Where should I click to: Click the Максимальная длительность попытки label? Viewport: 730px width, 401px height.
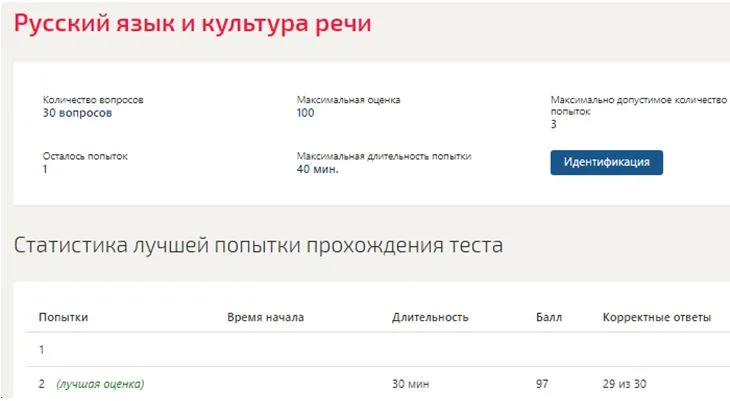click(384, 156)
